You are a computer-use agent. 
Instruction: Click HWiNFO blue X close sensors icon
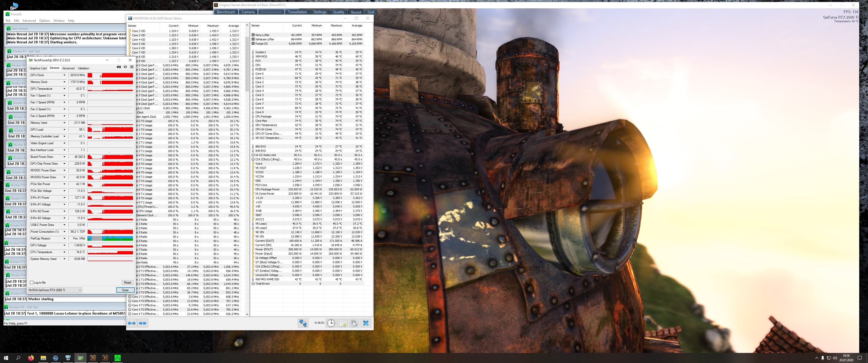pos(366,323)
